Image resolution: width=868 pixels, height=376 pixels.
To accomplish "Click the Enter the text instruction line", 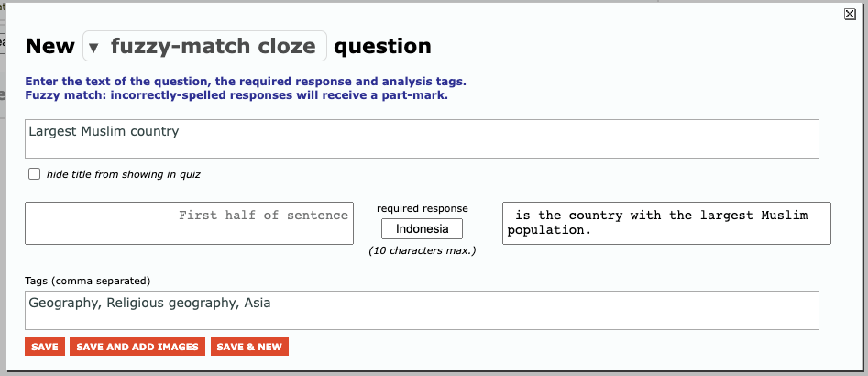I will pos(246,81).
